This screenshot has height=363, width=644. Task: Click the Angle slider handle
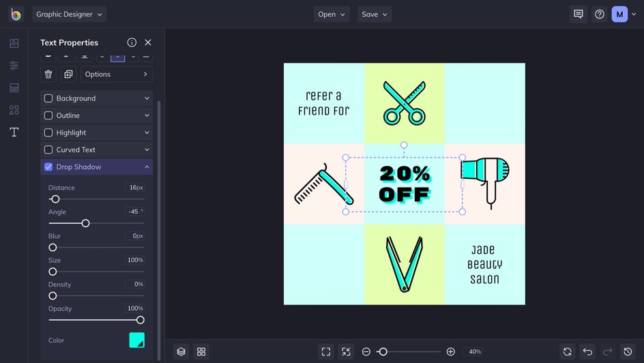pos(85,223)
